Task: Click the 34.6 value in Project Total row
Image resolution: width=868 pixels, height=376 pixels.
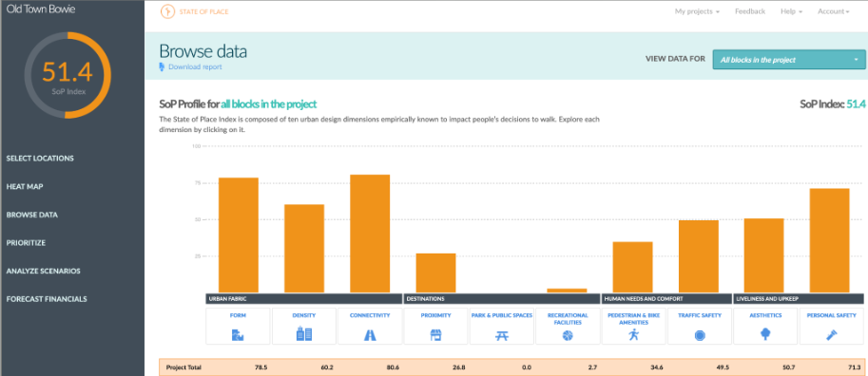Action: click(657, 367)
